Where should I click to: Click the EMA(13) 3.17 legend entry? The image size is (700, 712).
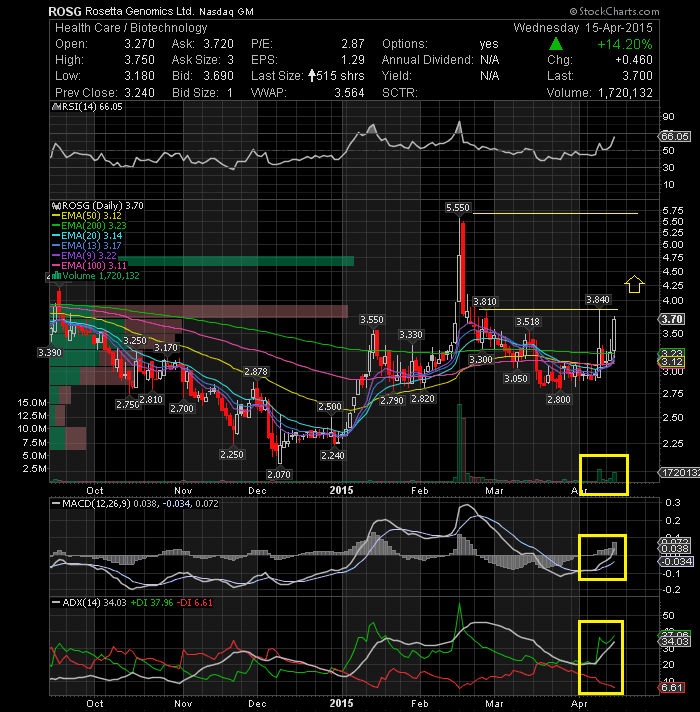click(87, 246)
